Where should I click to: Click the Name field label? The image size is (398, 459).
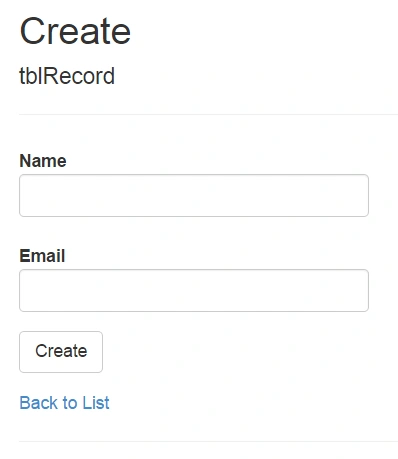pos(43,161)
